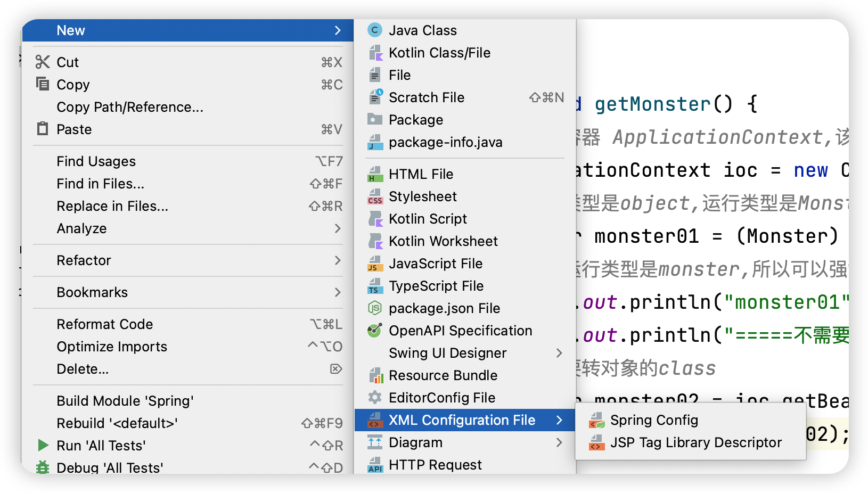The height and width of the screenshot is (493, 868).
Task: Select Find Usages menu entry
Action: 188,161
